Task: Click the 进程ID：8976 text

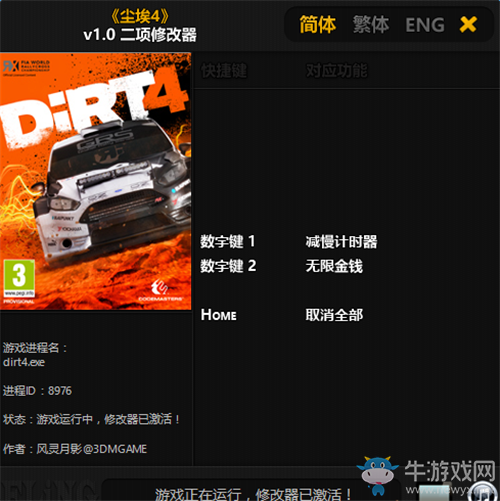Action: click(x=37, y=391)
